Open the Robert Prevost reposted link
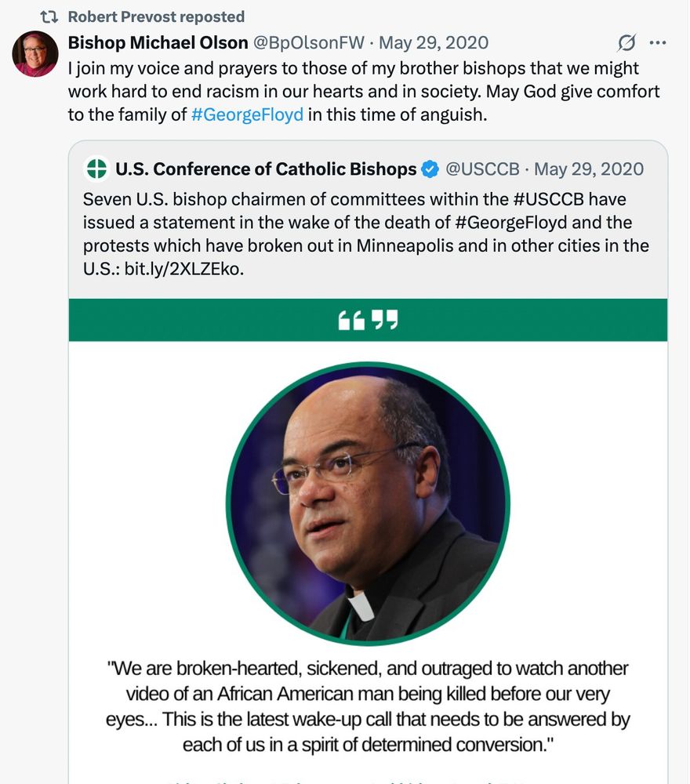690x784 pixels. coord(156,17)
